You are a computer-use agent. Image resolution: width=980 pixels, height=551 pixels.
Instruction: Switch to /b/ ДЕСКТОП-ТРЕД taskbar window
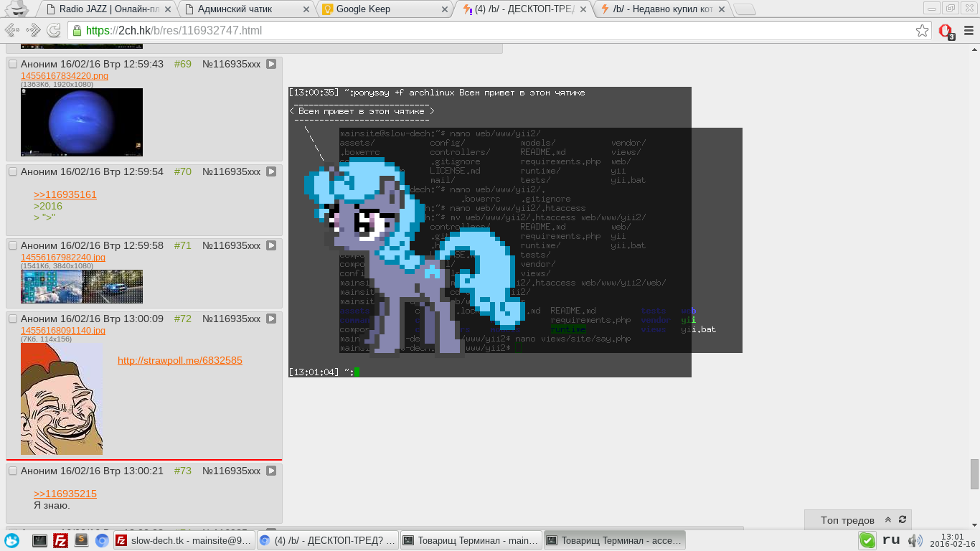coord(327,540)
